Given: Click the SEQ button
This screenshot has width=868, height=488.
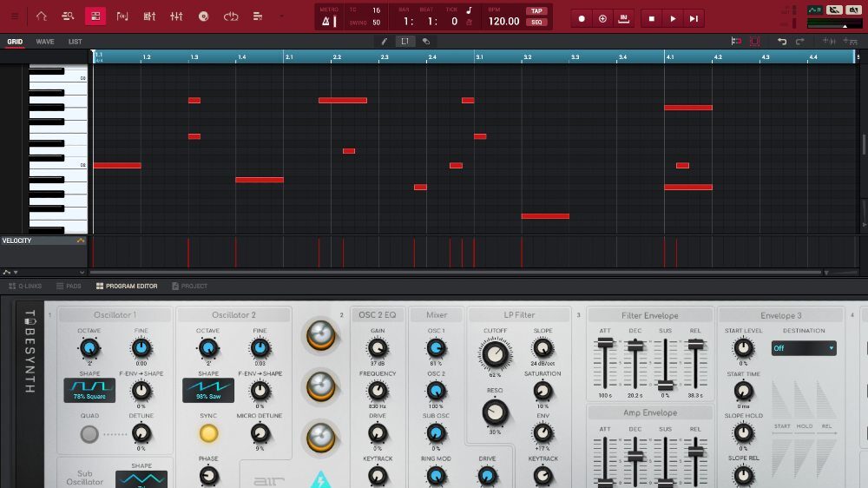Looking at the screenshot, I should pos(536,22).
